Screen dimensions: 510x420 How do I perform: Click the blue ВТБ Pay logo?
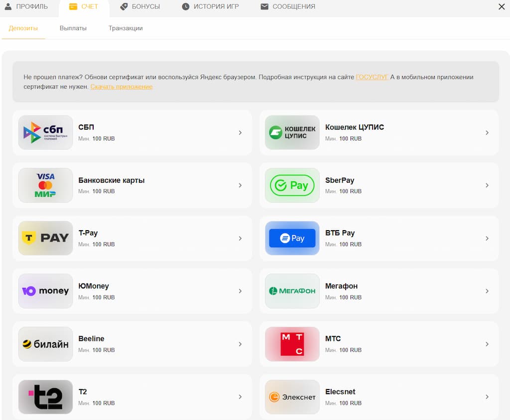[x=292, y=238]
